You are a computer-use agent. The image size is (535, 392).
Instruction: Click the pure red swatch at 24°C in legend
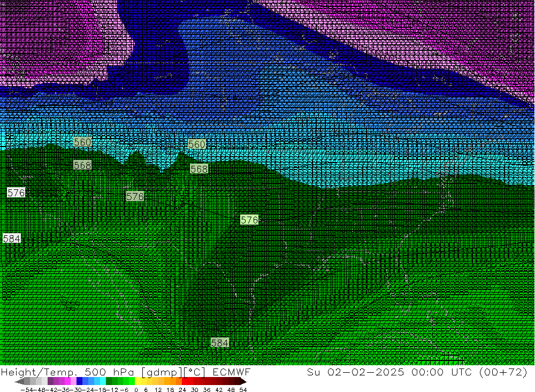coord(185,381)
